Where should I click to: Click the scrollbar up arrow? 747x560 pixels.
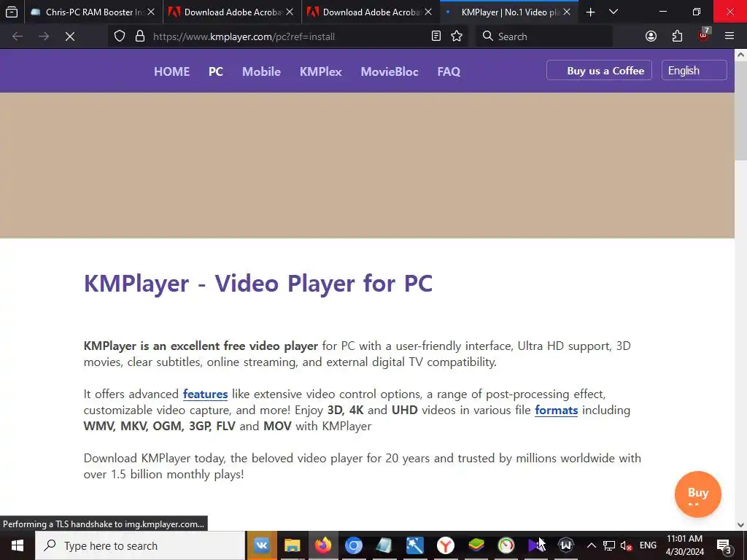(x=741, y=55)
